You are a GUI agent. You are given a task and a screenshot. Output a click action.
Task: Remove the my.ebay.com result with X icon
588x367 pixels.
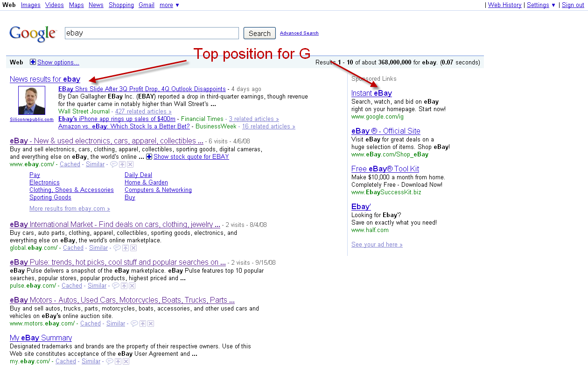pos(126,361)
